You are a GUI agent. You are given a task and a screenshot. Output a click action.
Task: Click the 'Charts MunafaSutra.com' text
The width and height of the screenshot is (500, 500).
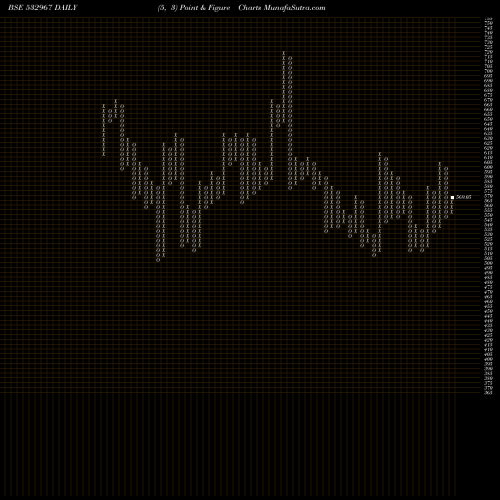click(x=282, y=8)
